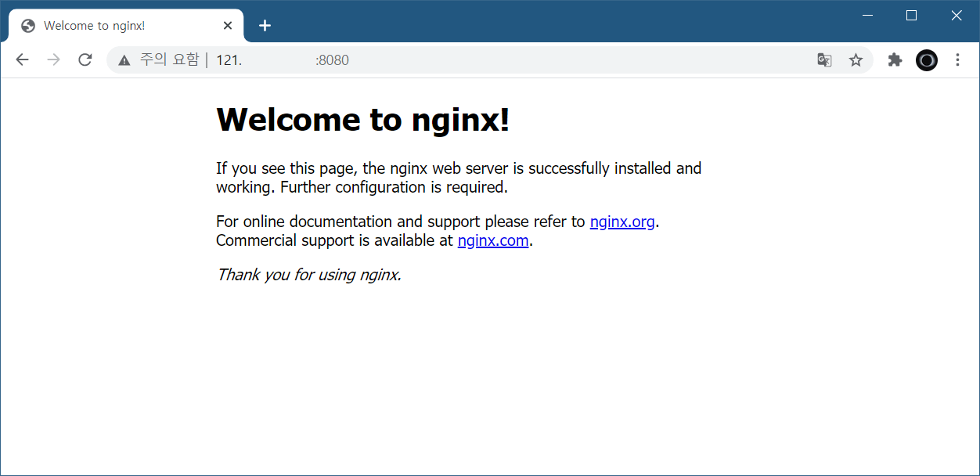
Task: Follow the nginx.org documentation link
Action: pos(622,222)
